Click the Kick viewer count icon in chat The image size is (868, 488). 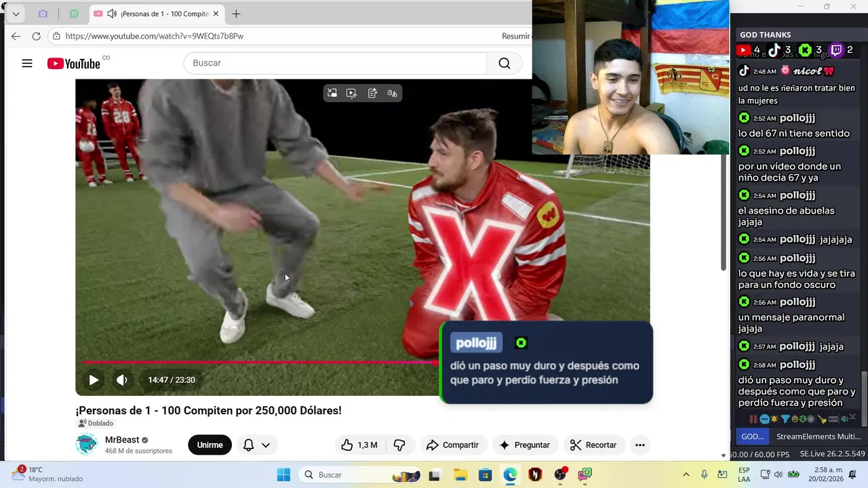(805, 50)
